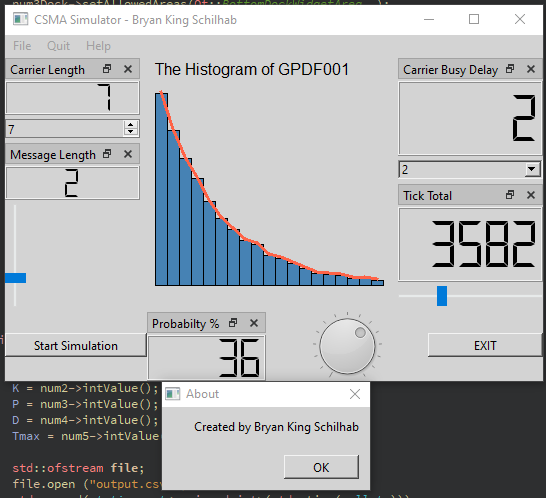Minimize the CSMA Simulator window
This screenshot has width=546, height=498.
pyautogui.click(x=429, y=19)
